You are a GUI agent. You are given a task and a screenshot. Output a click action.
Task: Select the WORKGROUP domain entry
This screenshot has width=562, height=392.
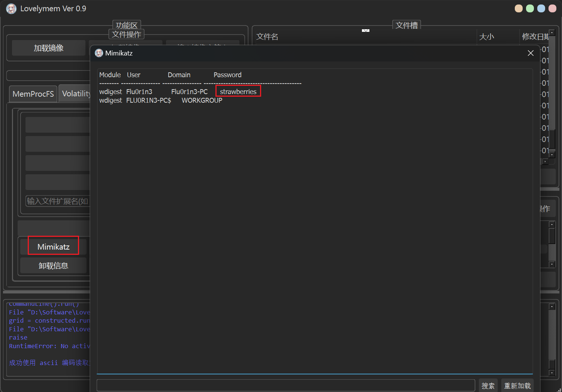click(202, 100)
